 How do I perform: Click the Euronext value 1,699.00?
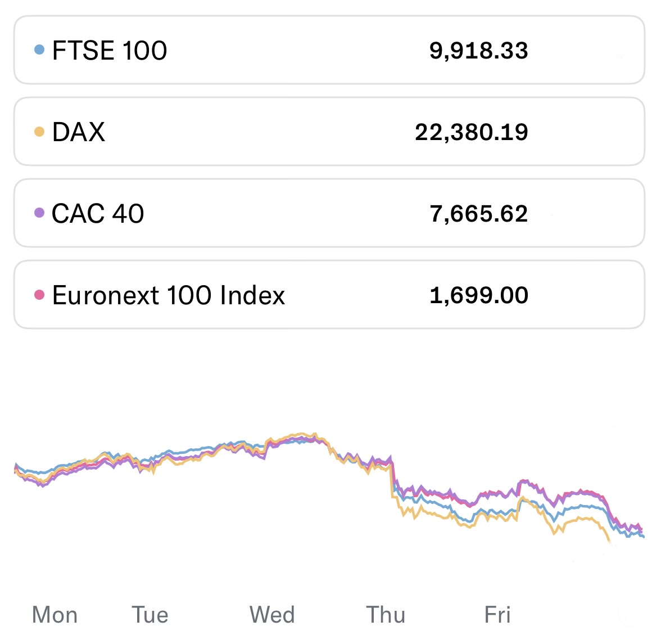478,295
